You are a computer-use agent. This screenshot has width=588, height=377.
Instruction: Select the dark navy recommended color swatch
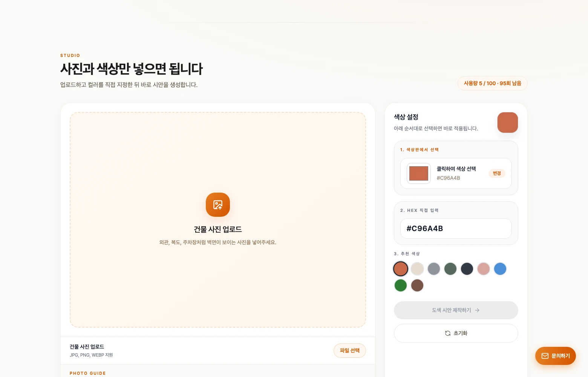pos(467,269)
